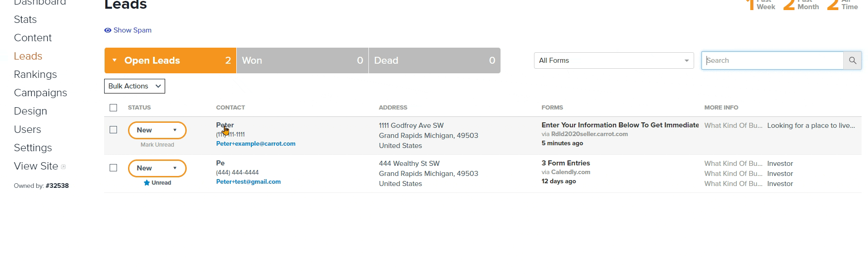Click the star icon next to Unread
This screenshot has height=274, width=868.
147,183
